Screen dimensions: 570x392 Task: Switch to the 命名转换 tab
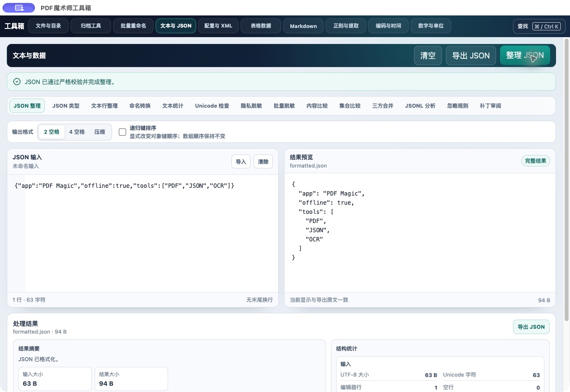point(140,106)
